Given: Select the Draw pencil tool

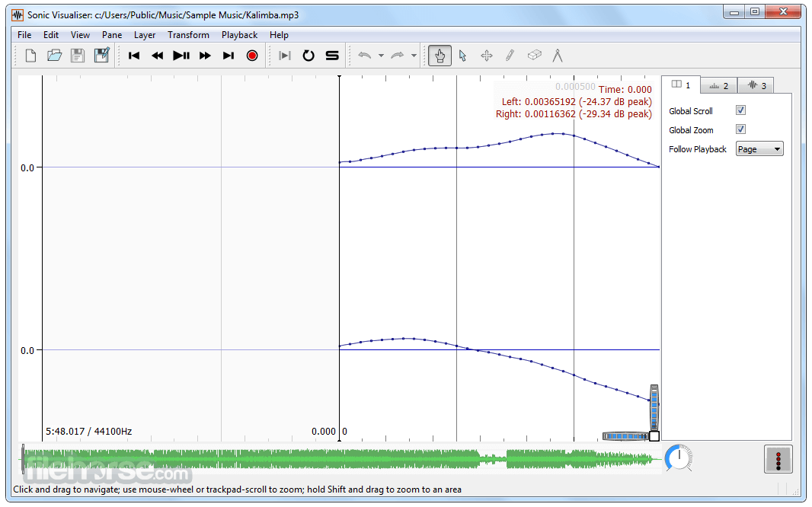Looking at the screenshot, I should [x=510, y=56].
